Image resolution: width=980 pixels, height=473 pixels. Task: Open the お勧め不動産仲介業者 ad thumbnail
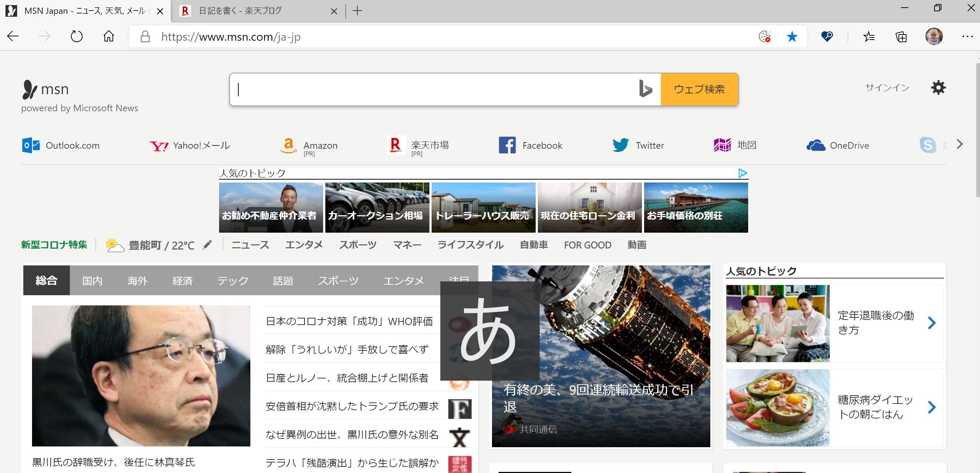click(271, 208)
